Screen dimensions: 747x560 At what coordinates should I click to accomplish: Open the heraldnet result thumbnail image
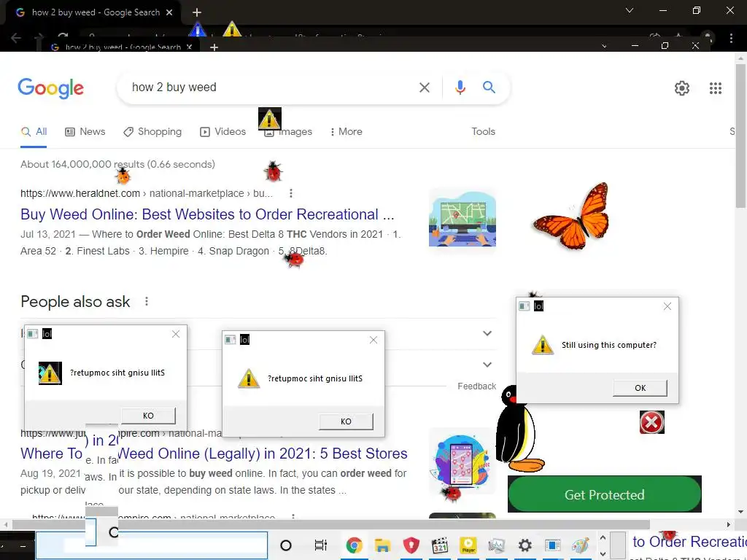(462, 218)
